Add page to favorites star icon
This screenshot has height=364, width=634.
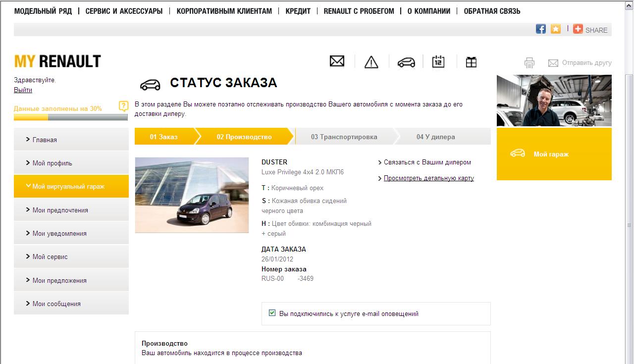pyautogui.click(x=556, y=29)
